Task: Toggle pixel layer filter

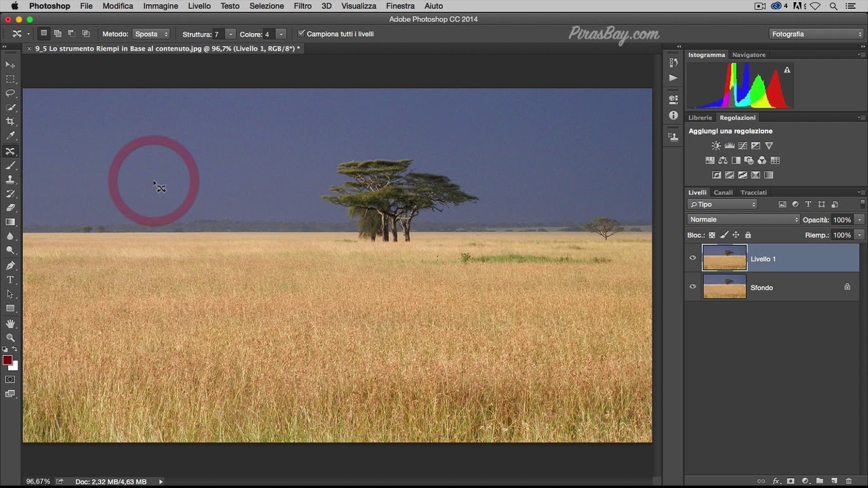Action: pyautogui.click(x=782, y=204)
